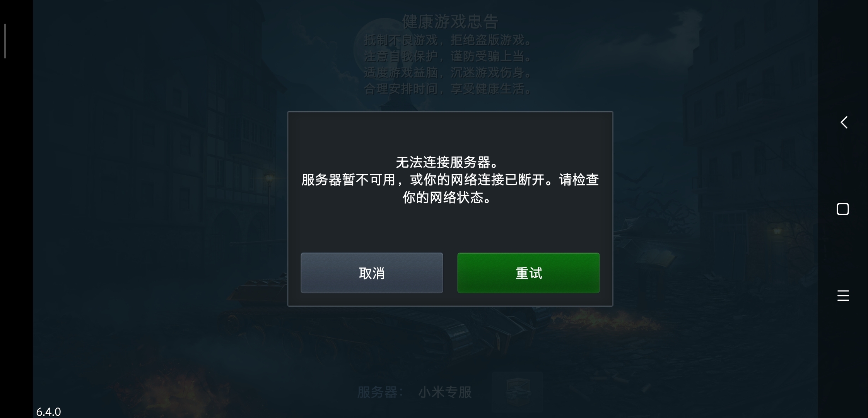Tap the Android back arrow icon
This screenshot has width=868, height=418.
[x=844, y=122]
